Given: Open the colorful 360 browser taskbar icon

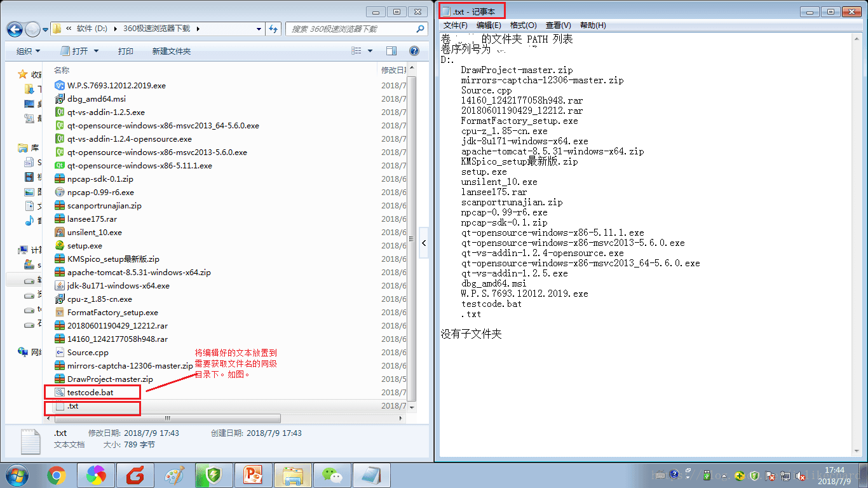Looking at the screenshot, I should 96,475.
